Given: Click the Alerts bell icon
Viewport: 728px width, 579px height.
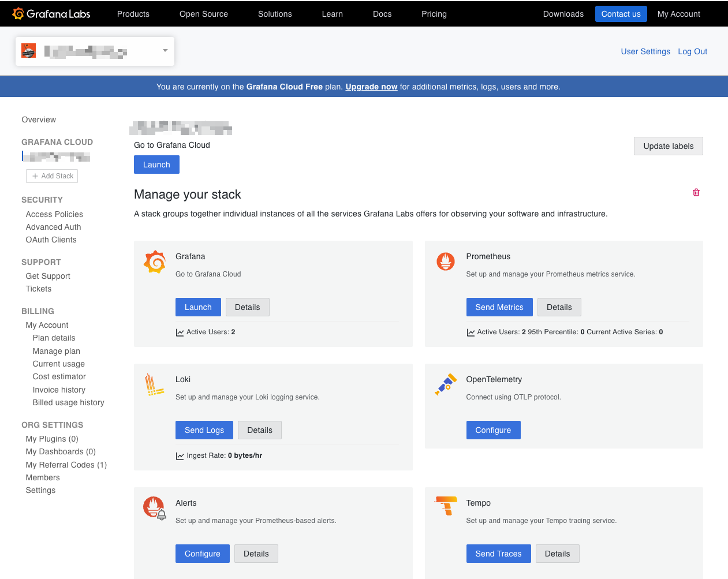Looking at the screenshot, I should [x=154, y=508].
